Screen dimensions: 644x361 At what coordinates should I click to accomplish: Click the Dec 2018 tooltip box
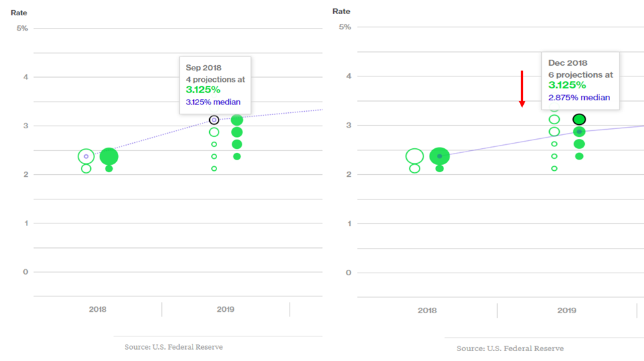pos(580,80)
